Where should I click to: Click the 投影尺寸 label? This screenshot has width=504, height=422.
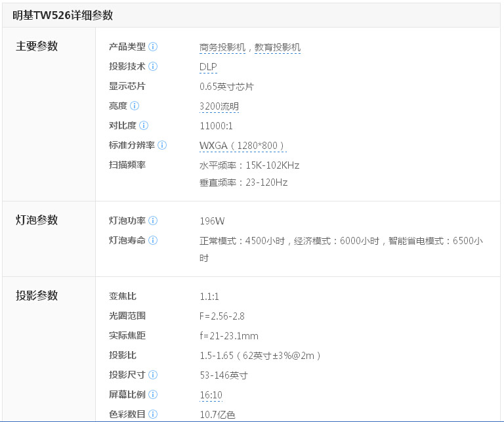click(127, 375)
